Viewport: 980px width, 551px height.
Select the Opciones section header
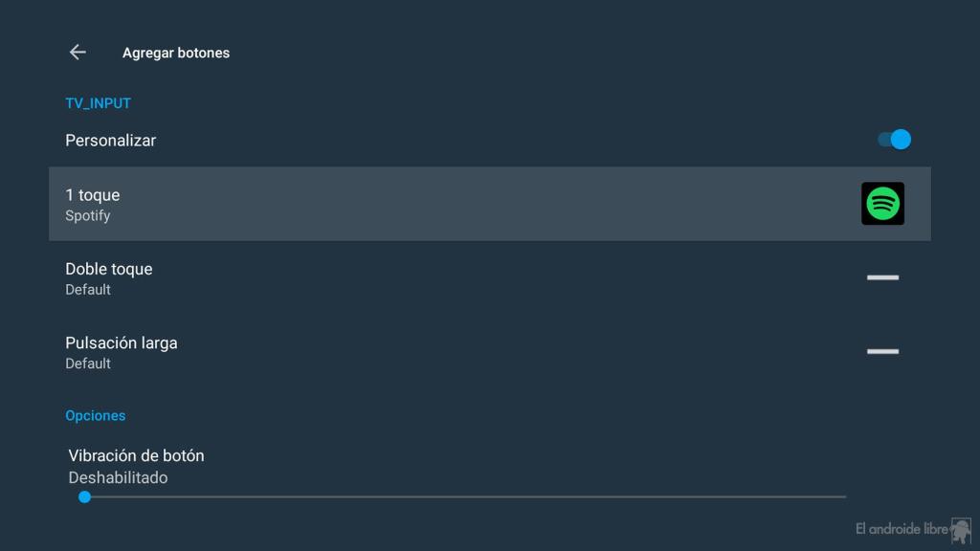(x=96, y=415)
